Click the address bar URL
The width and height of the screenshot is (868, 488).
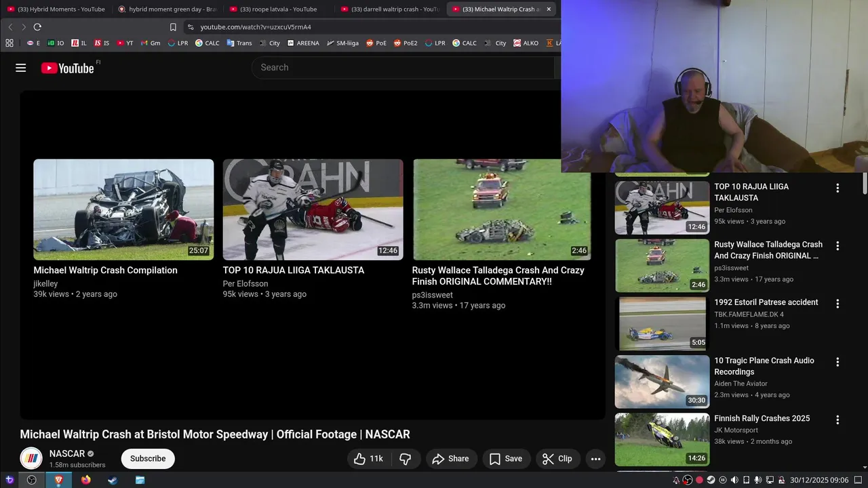[256, 27]
